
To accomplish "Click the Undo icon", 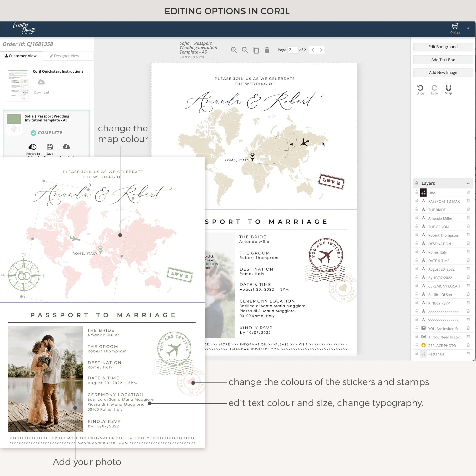I will (x=420, y=88).
